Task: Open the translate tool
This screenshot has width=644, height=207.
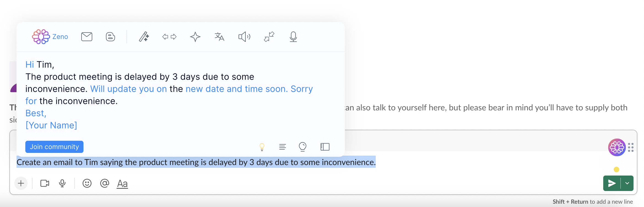Action: point(219,36)
